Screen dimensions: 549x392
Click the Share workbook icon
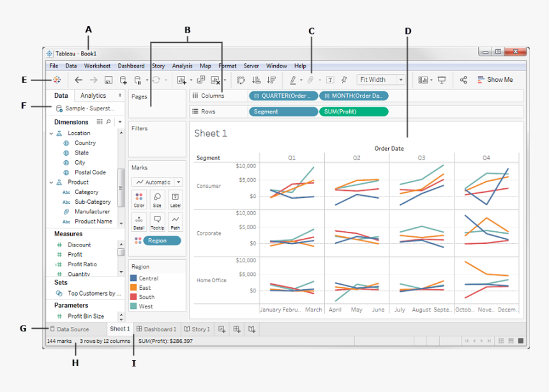[463, 80]
